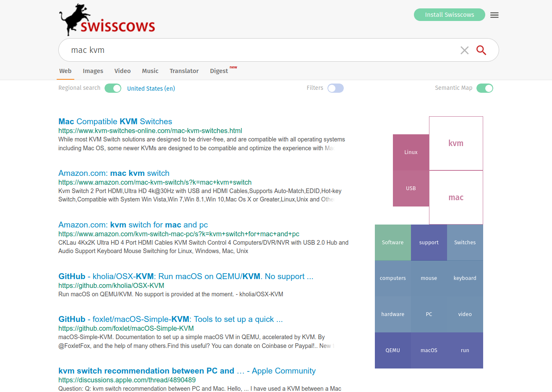The image size is (552, 392).
Task: Turn off the Regional search toggle
Action: click(x=113, y=88)
